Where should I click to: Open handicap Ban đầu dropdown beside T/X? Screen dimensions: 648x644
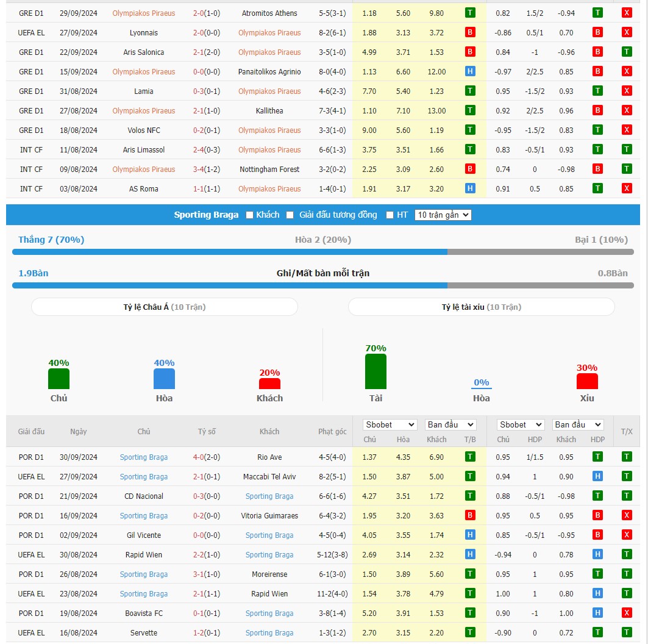pos(578,425)
